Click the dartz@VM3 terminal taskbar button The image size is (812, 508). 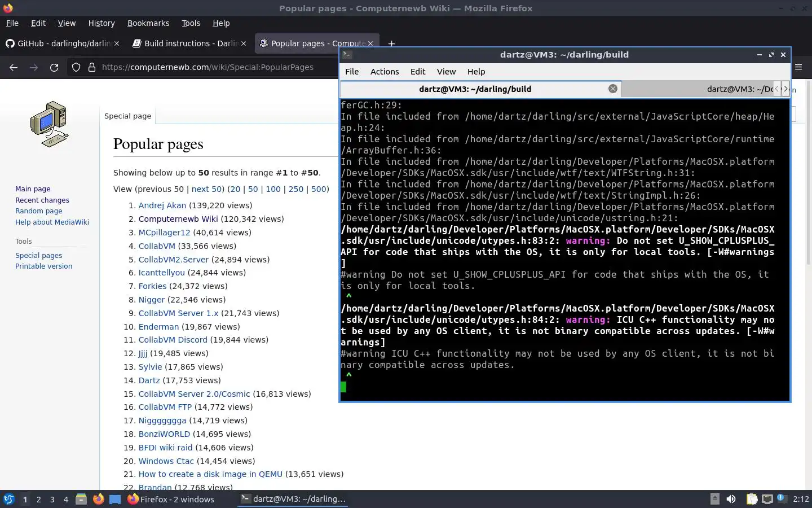293,499
